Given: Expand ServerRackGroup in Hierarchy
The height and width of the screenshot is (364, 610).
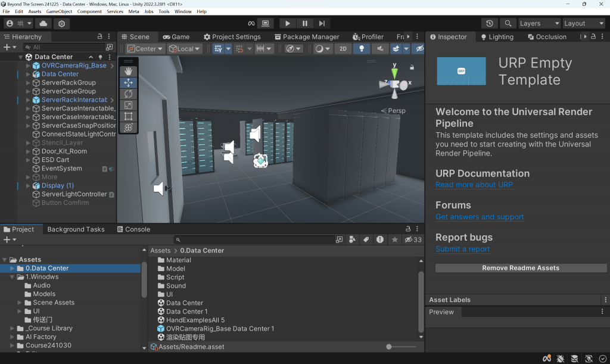Looking at the screenshot, I should [x=28, y=83].
